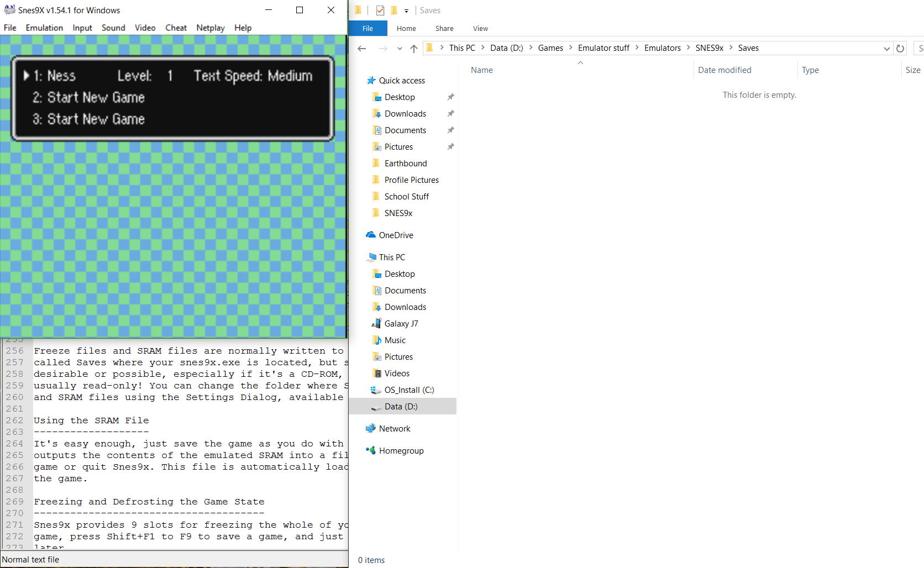Select OneDrive in navigation pane
Viewport: 924px width, 568px height.
[x=396, y=235]
